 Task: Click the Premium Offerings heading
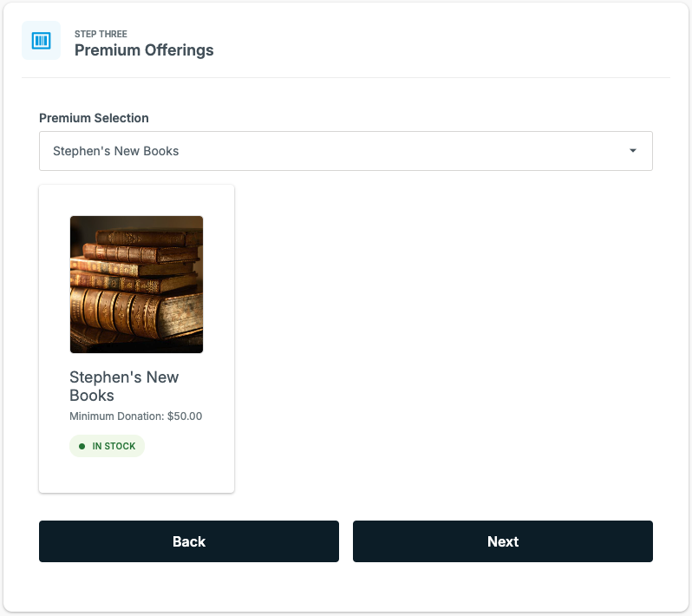click(x=144, y=50)
